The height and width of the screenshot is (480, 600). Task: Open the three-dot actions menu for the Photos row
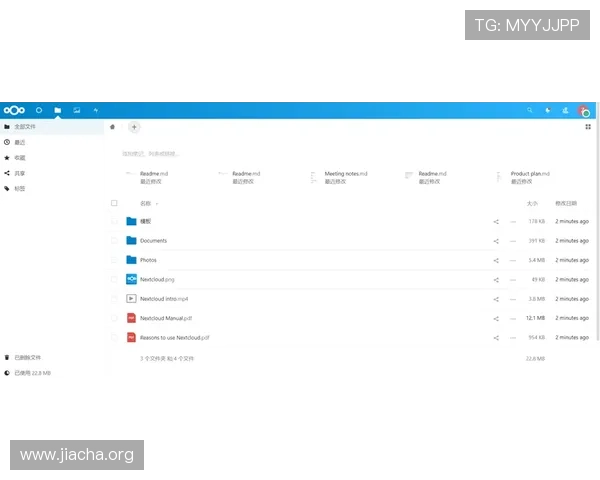(x=513, y=260)
